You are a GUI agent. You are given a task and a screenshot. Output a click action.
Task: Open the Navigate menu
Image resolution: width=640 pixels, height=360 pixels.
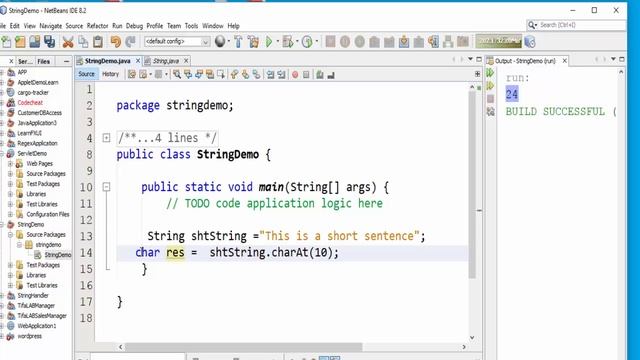pos(51,26)
